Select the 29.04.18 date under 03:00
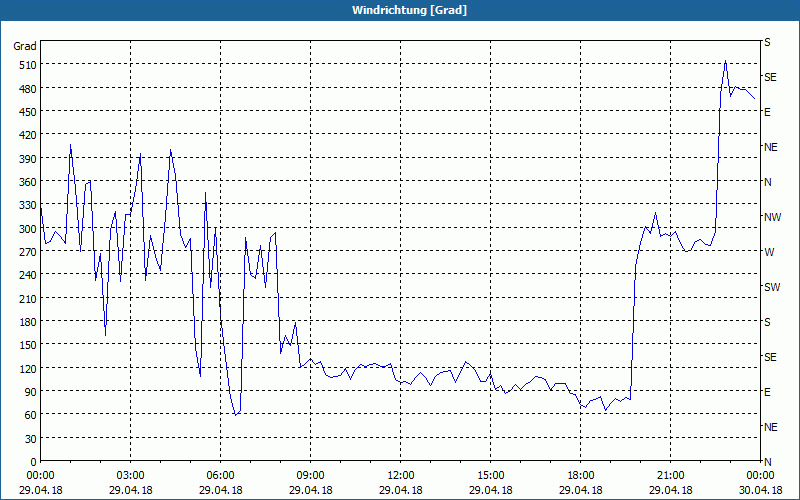 click(x=131, y=490)
